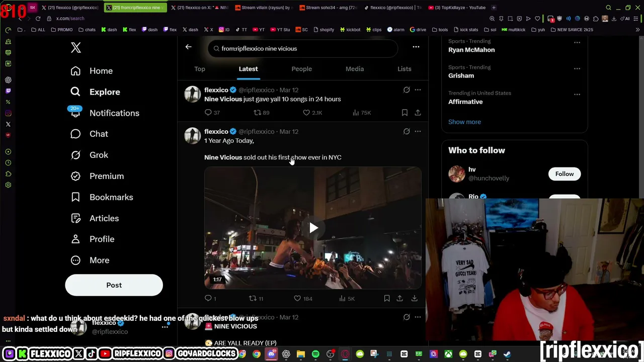Bookmark the NYC sold out show post
The width and height of the screenshot is (644, 362).
pyautogui.click(x=387, y=299)
